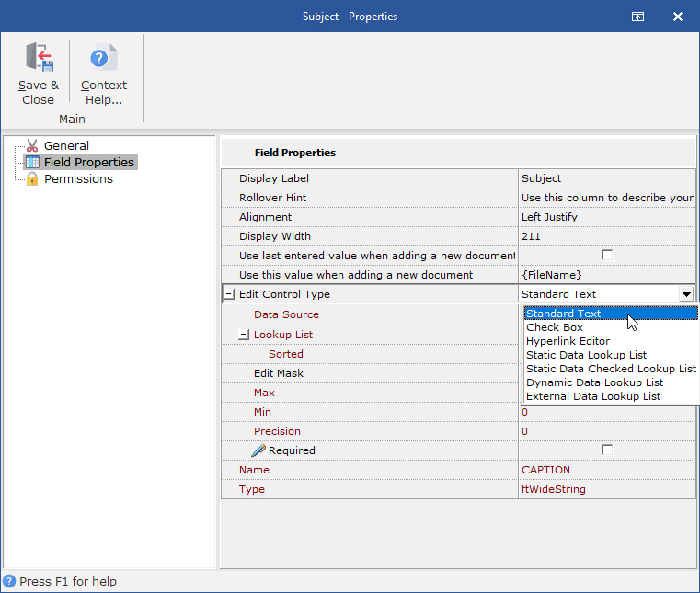700x593 pixels.
Task: Select External Data Lookup List option
Action: coord(611,396)
